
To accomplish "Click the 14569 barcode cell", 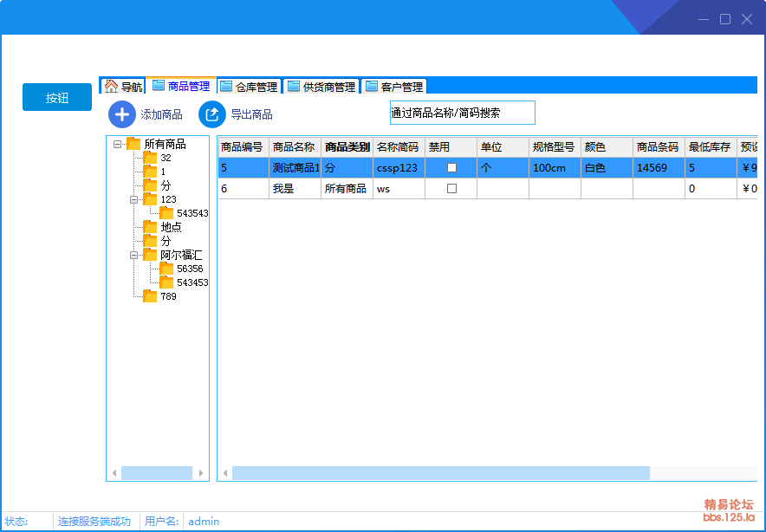I will (x=659, y=168).
